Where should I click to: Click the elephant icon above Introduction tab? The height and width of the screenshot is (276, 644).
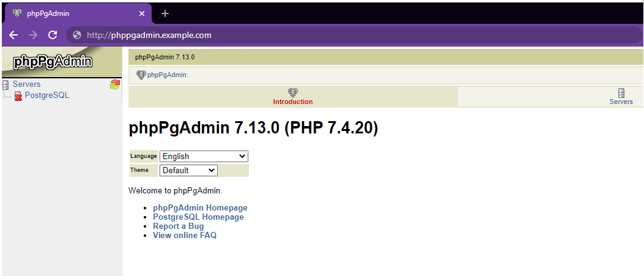click(x=293, y=92)
